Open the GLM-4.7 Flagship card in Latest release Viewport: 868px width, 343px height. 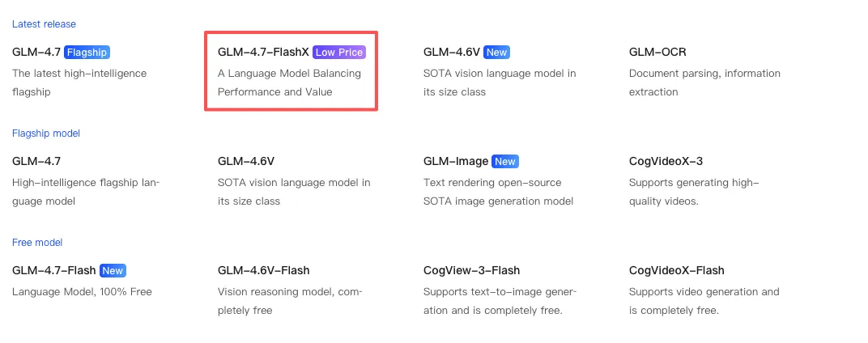click(36, 53)
